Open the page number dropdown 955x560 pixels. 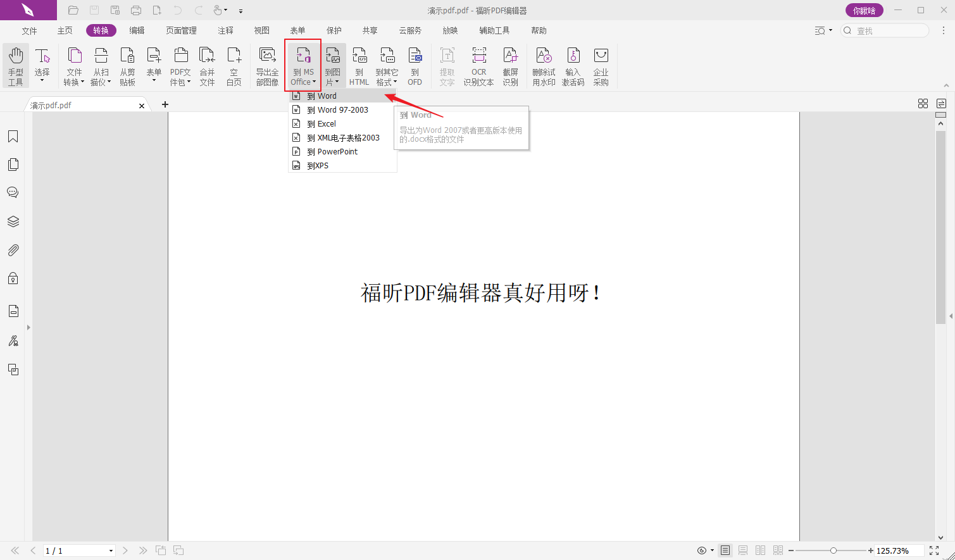tap(111, 551)
